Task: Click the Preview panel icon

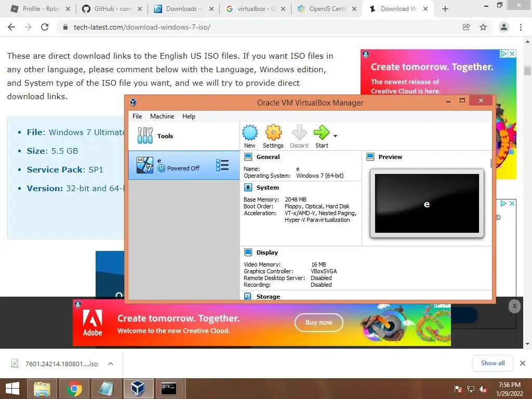Action: pyautogui.click(x=370, y=157)
